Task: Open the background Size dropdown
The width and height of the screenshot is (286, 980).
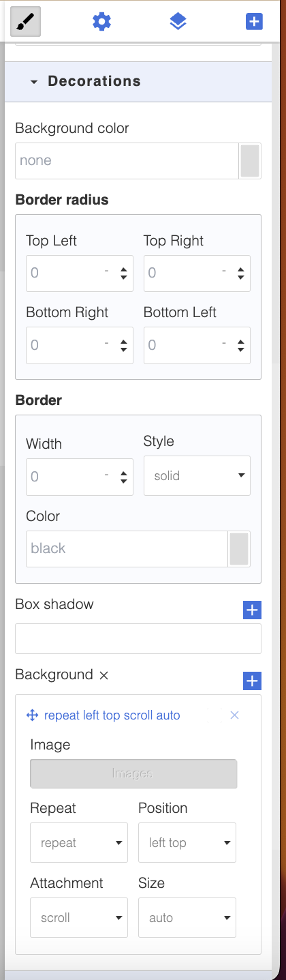Action: pyautogui.click(x=187, y=918)
